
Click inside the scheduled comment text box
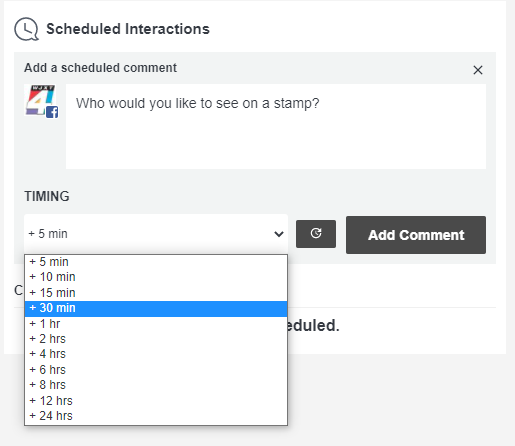(x=276, y=126)
